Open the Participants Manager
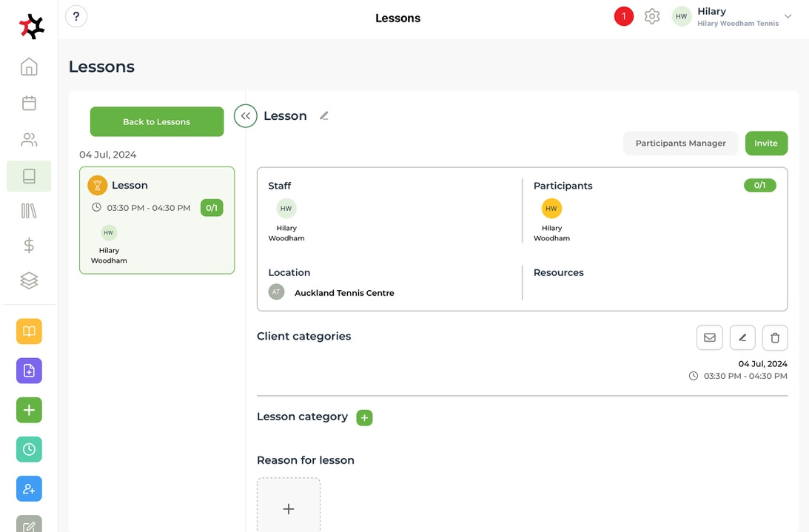 tap(680, 143)
